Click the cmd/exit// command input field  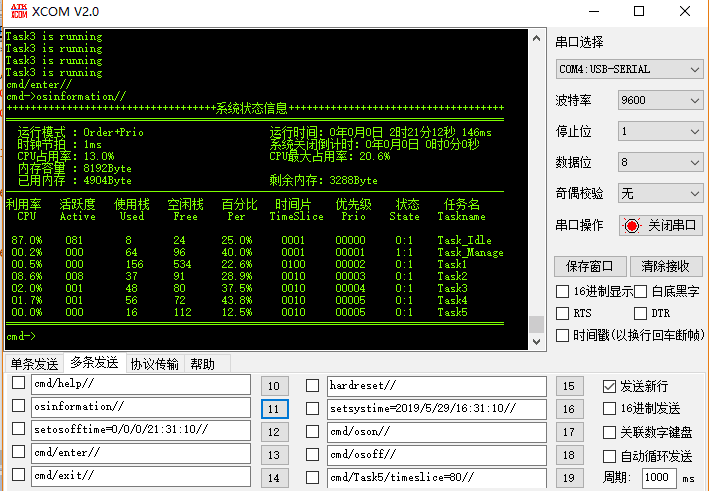coord(141,477)
